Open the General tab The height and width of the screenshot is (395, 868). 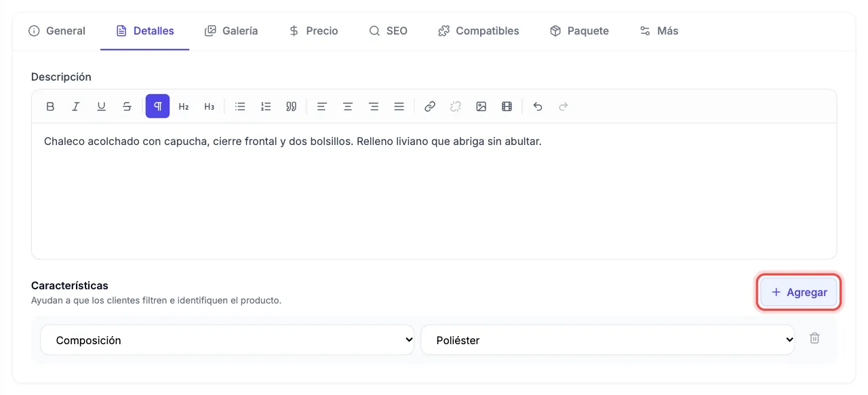[x=57, y=31]
